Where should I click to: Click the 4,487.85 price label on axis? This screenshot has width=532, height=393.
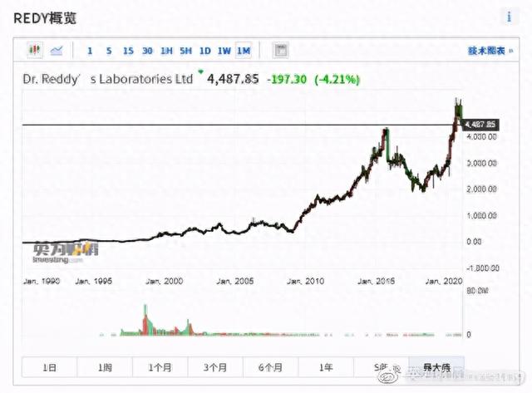pyautogui.click(x=480, y=125)
